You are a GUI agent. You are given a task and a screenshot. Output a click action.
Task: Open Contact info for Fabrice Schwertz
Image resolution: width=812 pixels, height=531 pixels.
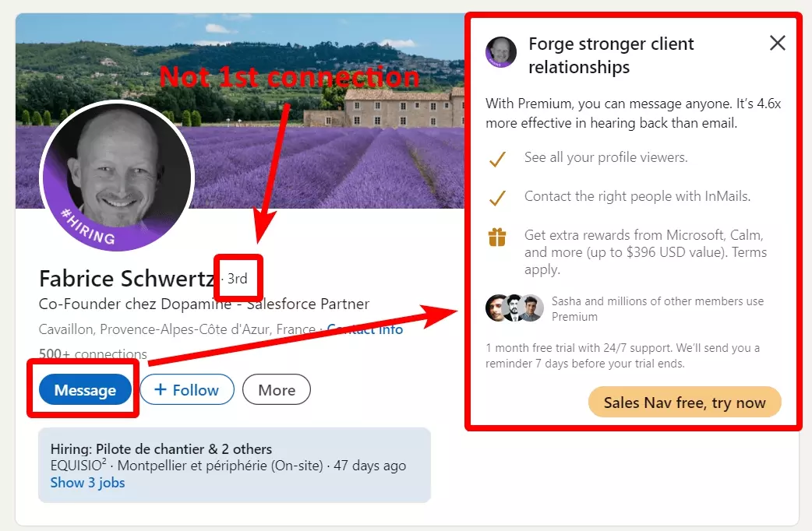pos(365,329)
